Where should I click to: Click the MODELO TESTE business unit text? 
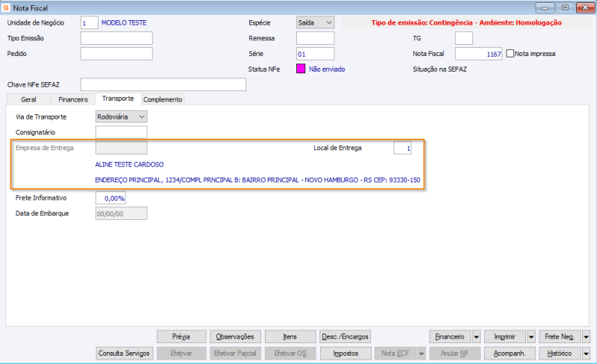coord(124,23)
